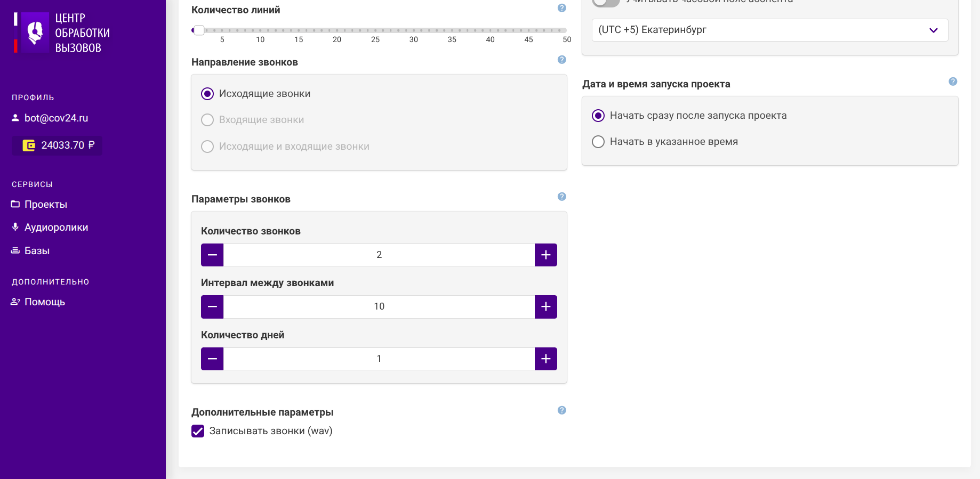Open help tooltip for Дополнительные параметры
Image resolution: width=980 pixels, height=479 pixels.
click(x=562, y=410)
